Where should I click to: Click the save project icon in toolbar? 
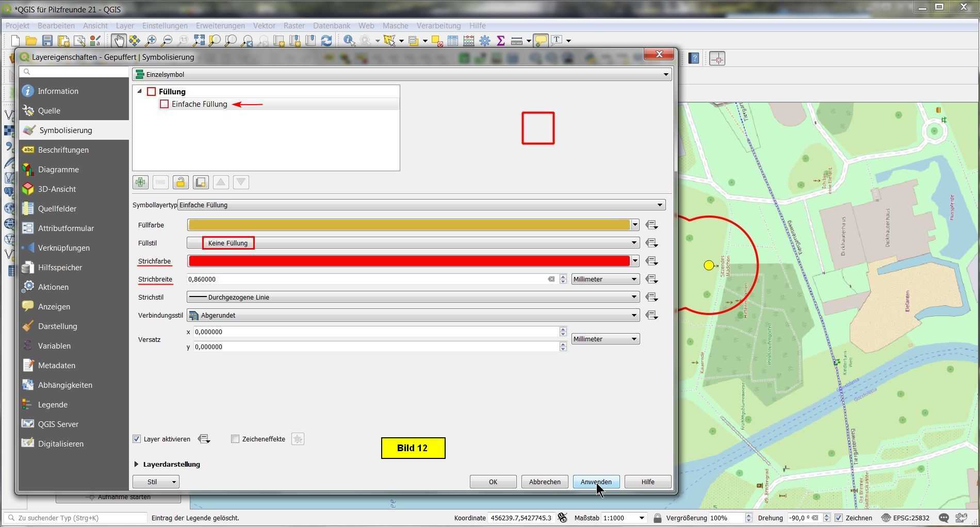point(47,40)
